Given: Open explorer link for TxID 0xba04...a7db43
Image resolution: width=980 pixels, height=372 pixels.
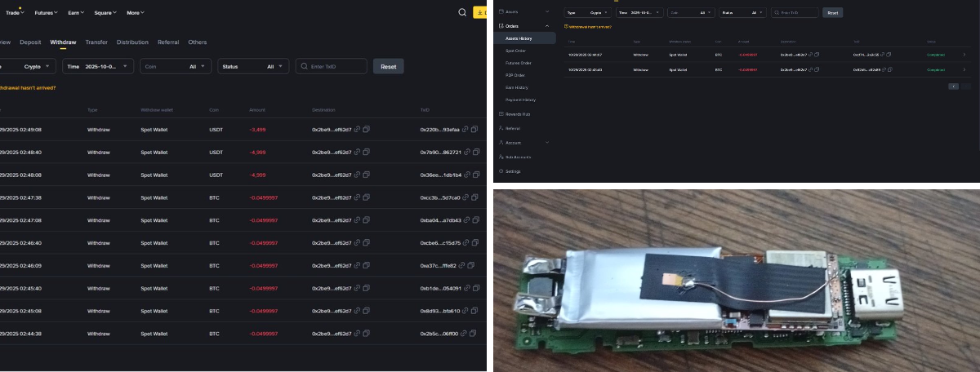Looking at the screenshot, I should click(x=466, y=220).
